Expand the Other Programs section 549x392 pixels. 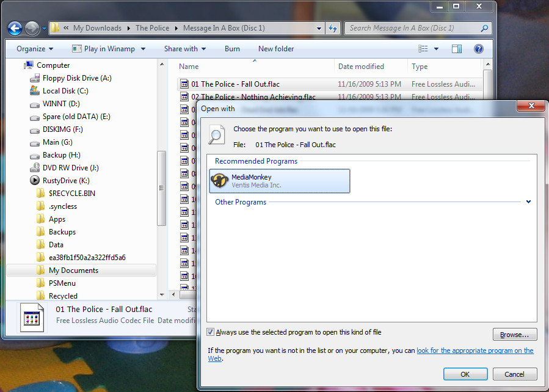pyautogui.click(x=528, y=202)
